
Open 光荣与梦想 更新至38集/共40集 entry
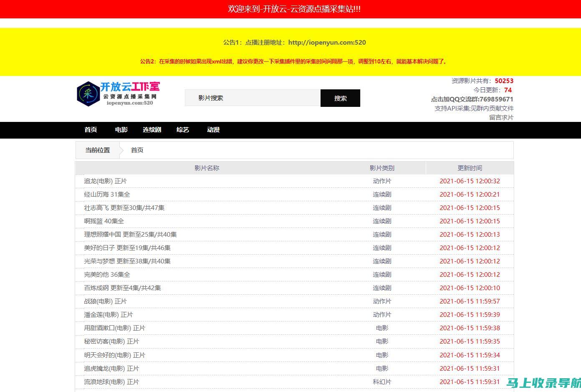(127, 261)
